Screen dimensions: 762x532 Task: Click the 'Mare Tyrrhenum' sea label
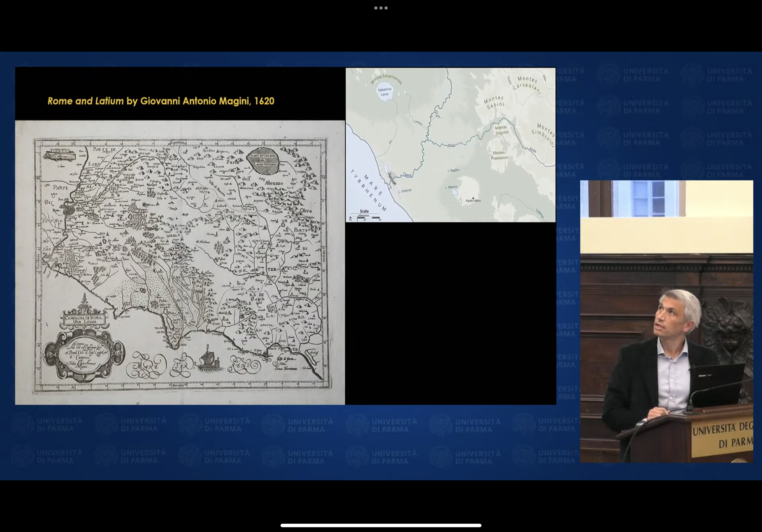coord(369,190)
